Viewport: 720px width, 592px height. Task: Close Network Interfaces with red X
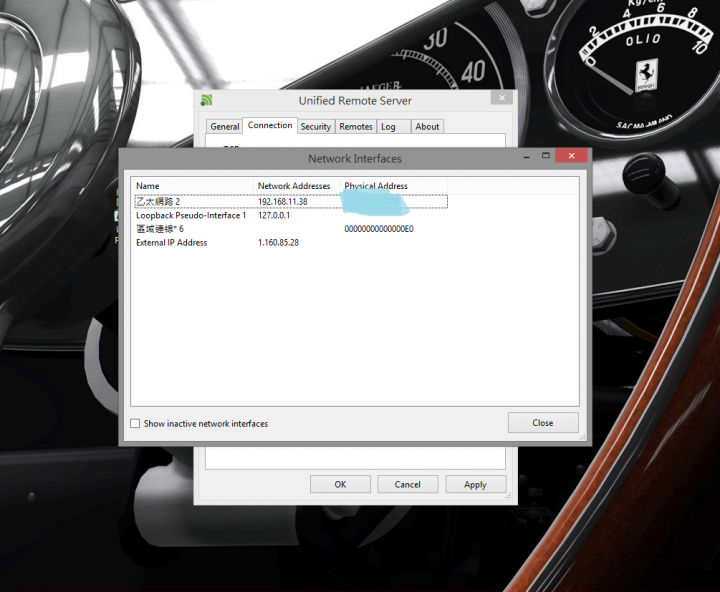(571, 156)
